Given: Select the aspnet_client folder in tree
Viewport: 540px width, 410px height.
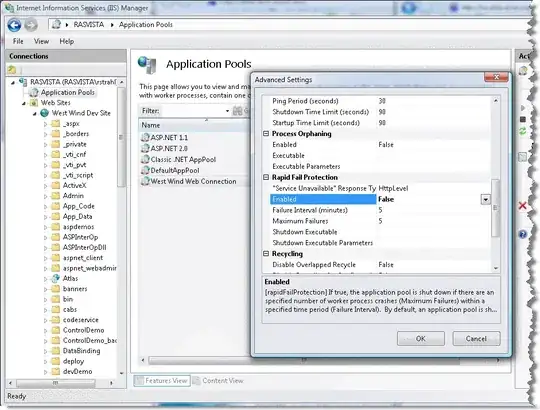Looking at the screenshot, I should pos(83,257).
